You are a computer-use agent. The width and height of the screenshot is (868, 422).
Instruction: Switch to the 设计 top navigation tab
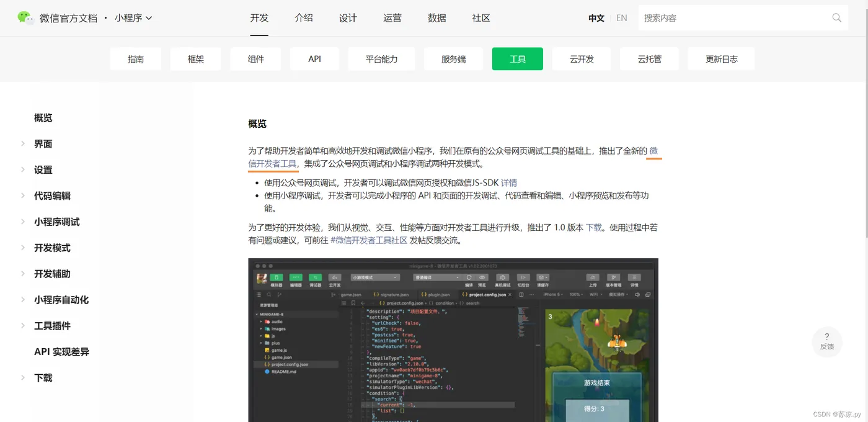(x=348, y=18)
